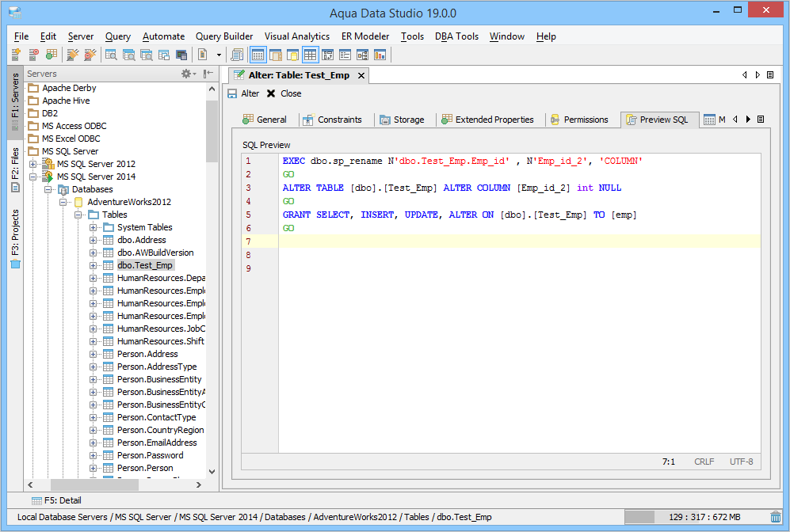Expand the MS SQL Server 2012 node
790x532 pixels.
pyautogui.click(x=32, y=164)
